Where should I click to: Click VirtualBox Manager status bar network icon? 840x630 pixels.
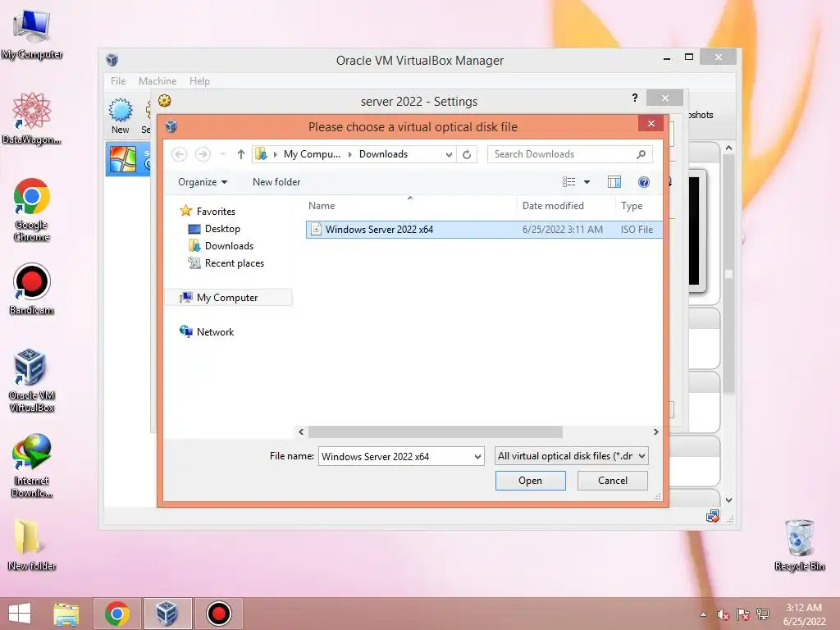pos(713,517)
